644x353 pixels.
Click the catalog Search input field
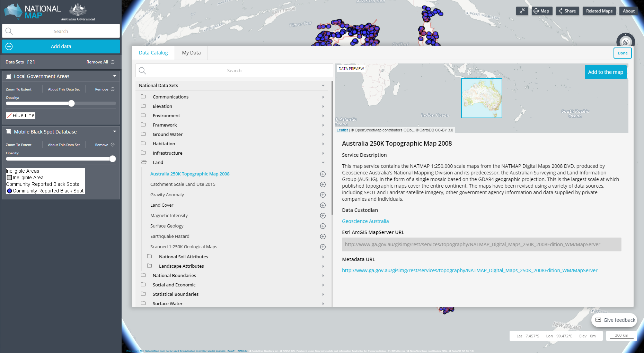coord(234,71)
